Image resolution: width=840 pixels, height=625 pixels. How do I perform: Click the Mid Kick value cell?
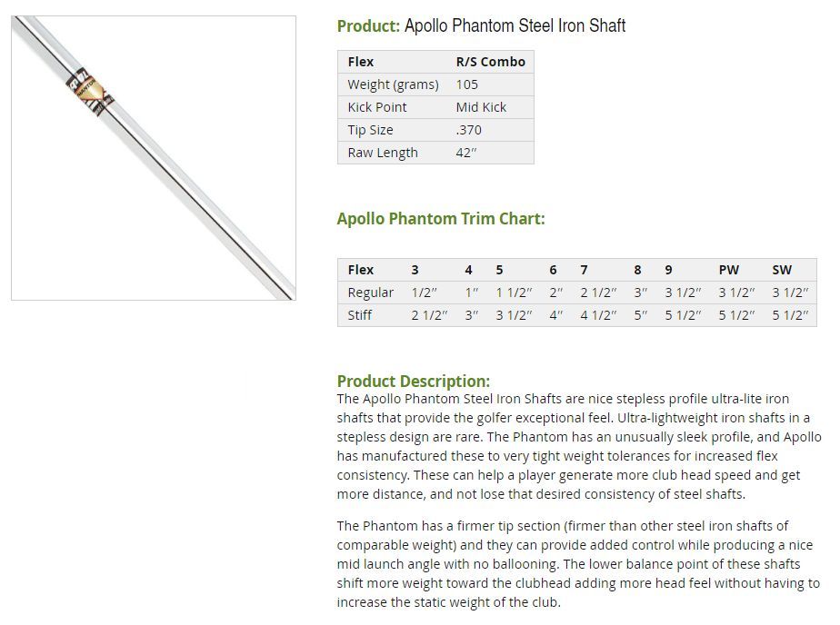tap(481, 107)
